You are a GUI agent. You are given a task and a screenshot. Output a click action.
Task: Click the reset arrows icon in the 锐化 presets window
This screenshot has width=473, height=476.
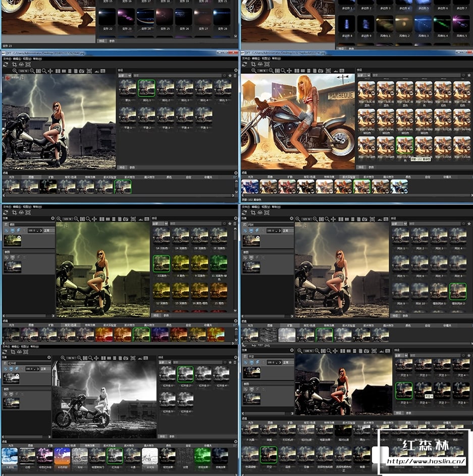[x=6, y=64]
